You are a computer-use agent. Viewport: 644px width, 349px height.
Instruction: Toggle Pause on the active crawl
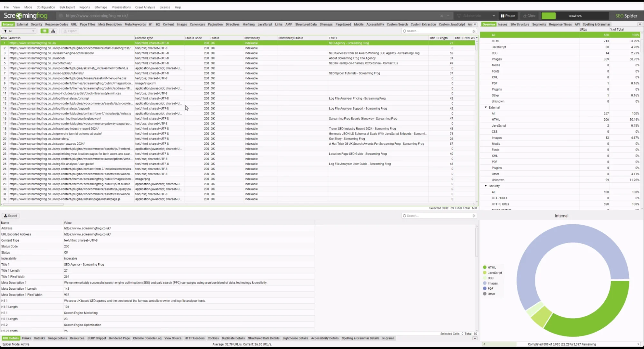tap(508, 15)
